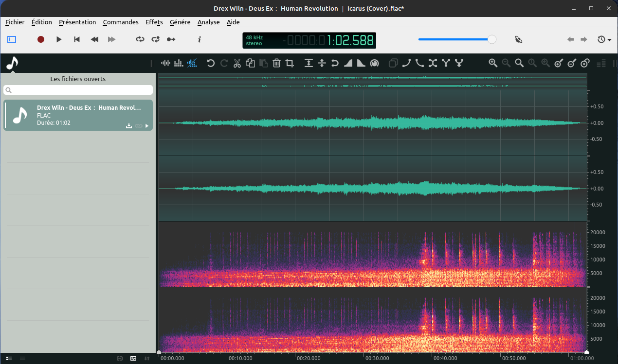The image size is (618, 364).
Task: Click the undo arrow icon
Action: (x=211, y=63)
